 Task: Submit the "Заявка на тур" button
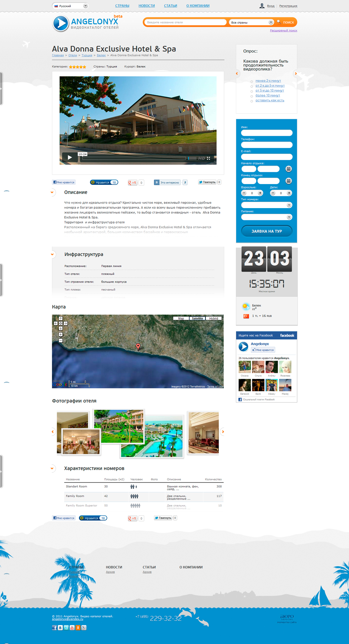point(267,231)
